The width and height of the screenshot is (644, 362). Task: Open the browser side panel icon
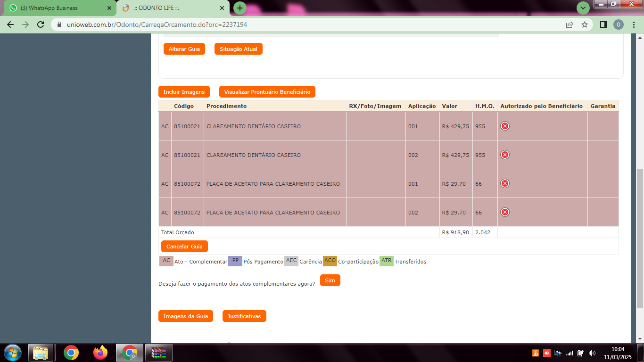click(x=603, y=25)
